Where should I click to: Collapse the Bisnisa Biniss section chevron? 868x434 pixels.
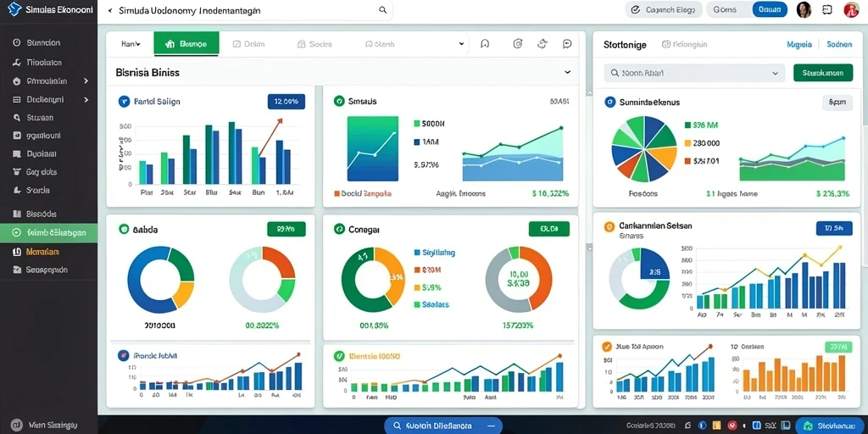click(x=567, y=72)
